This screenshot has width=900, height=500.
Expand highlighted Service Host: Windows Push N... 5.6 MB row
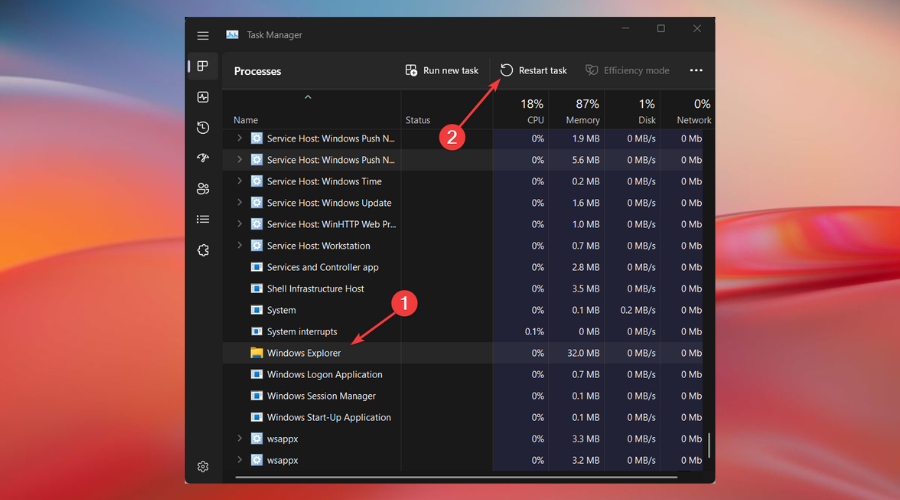click(x=239, y=160)
